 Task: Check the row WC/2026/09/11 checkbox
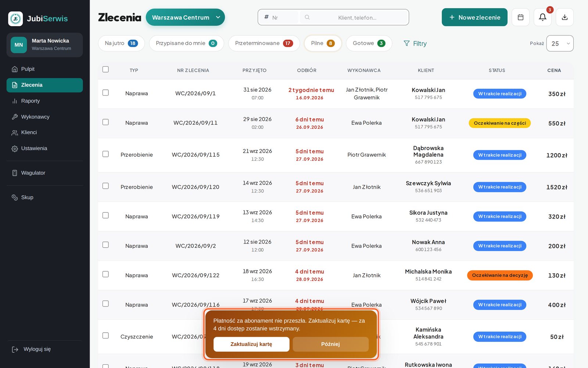105,122
